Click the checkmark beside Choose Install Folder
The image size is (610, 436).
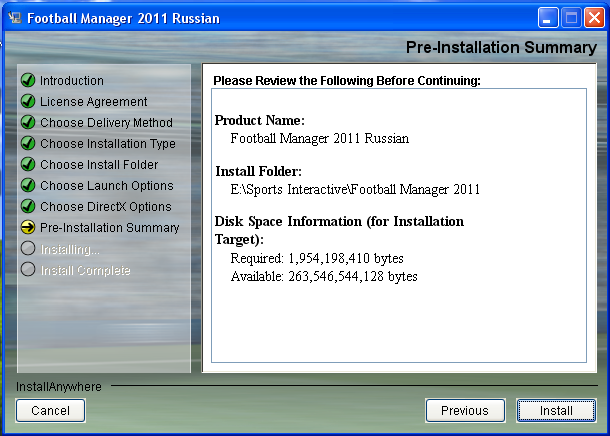(x=28, y=165)
